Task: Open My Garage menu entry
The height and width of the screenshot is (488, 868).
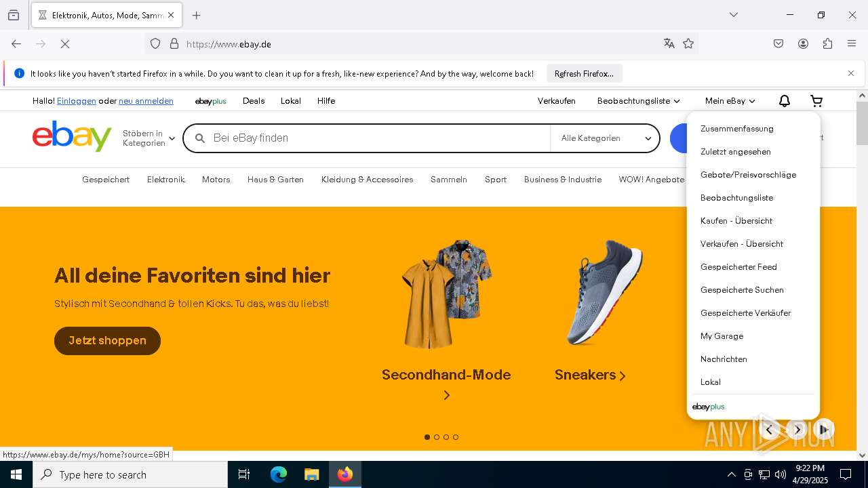Action: pos(722,336)
